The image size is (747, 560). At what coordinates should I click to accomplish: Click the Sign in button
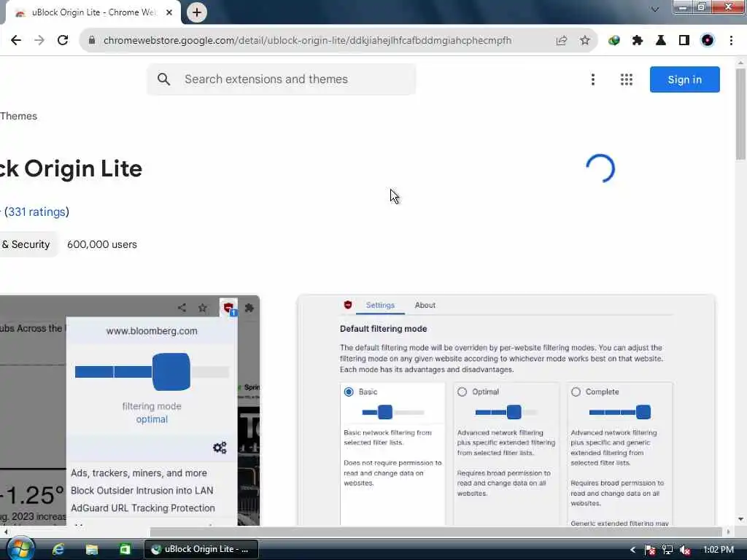(x=684, y=79)
